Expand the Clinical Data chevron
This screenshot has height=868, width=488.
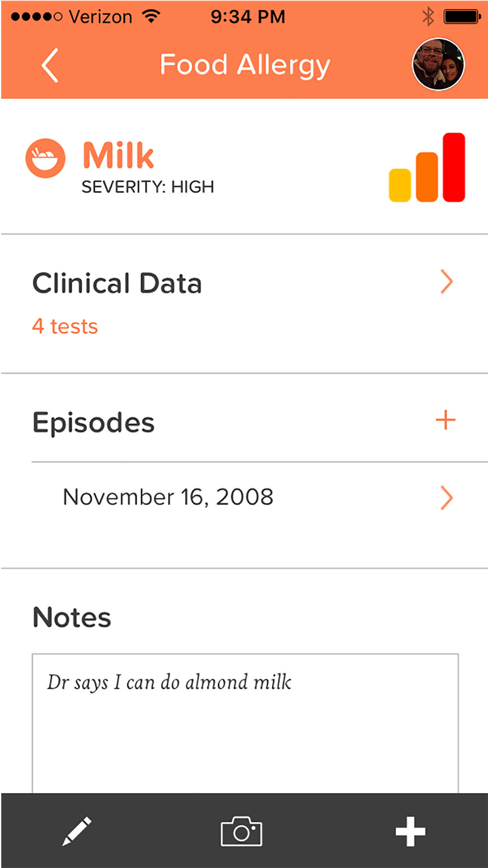pyautogui.click(x=446, y=281)
